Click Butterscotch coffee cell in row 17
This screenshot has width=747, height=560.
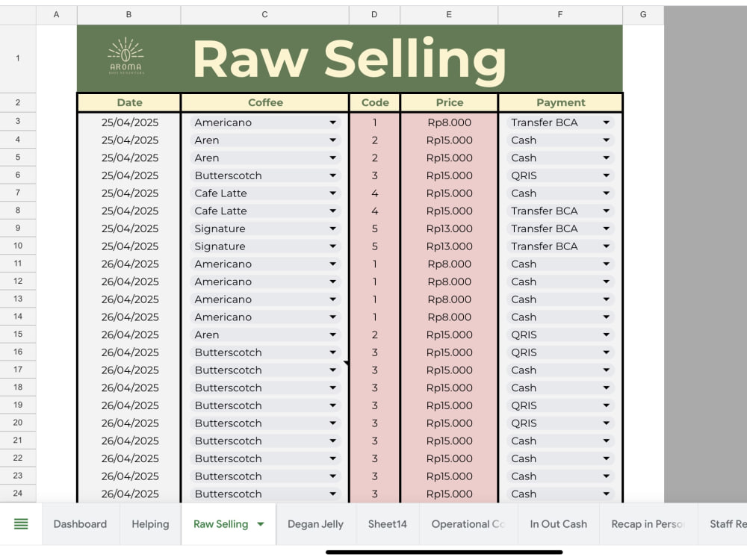pos(265,370)
